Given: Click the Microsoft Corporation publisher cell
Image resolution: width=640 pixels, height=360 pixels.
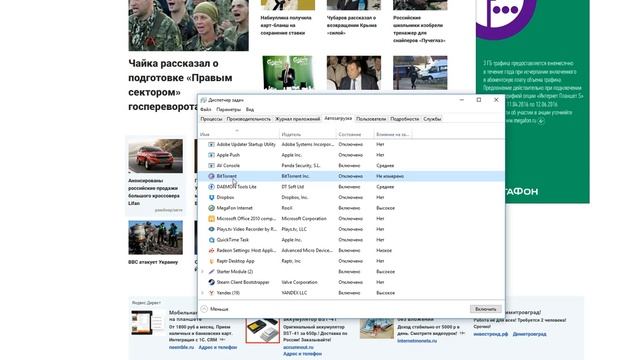Looking at the screenshot, I should click(x=304, y=219).
